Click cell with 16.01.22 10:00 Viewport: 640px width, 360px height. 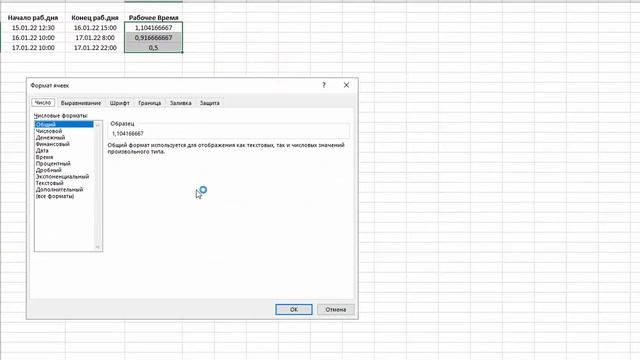pyautogui.click(x=33, y=38)
